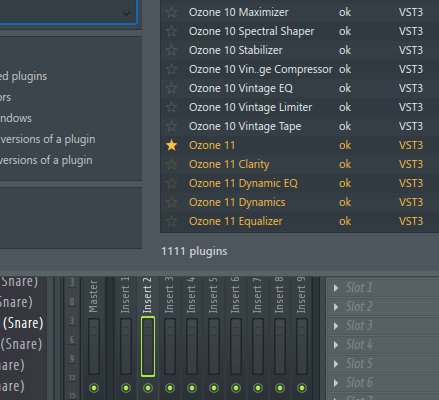439x400 pixels.
Task: Mute the Insert 9 track
Action: [302, 388]
